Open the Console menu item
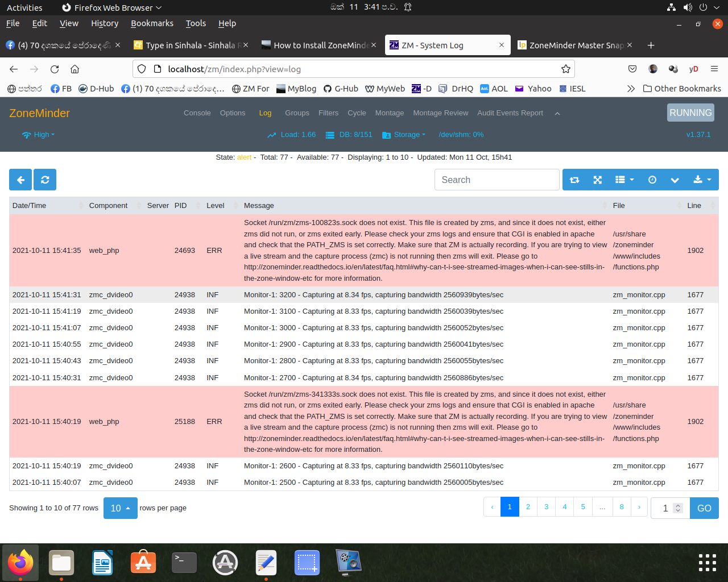Viewport: 728px width, 582px height. click(x=197, y=113)
